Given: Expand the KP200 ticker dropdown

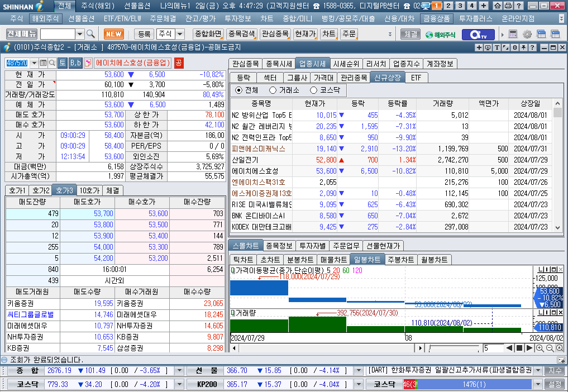Looking at the screenshot, I should point(358,384).
